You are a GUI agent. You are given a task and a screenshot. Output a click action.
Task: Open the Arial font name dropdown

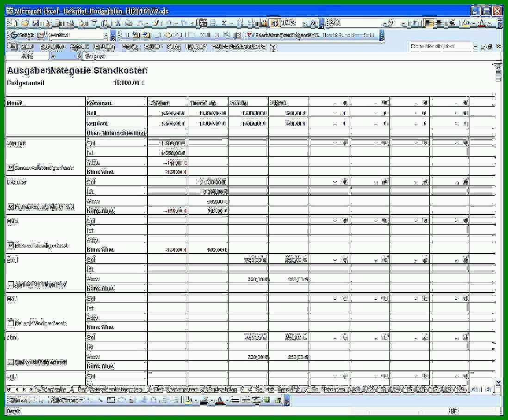[384, 23]
